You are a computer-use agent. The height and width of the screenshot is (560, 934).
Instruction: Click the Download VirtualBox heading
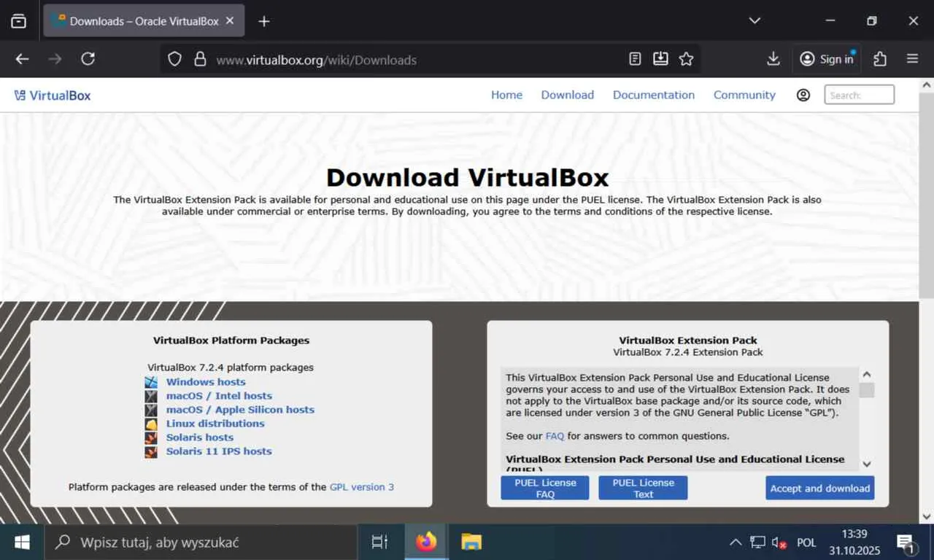click(467, 177)
